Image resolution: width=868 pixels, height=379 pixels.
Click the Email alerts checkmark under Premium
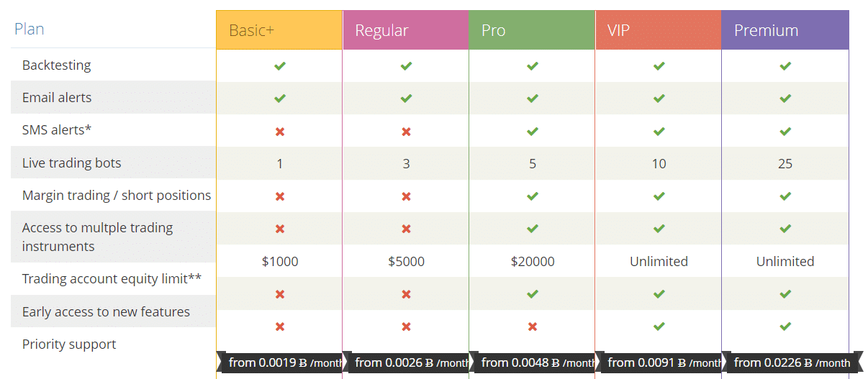785,99
